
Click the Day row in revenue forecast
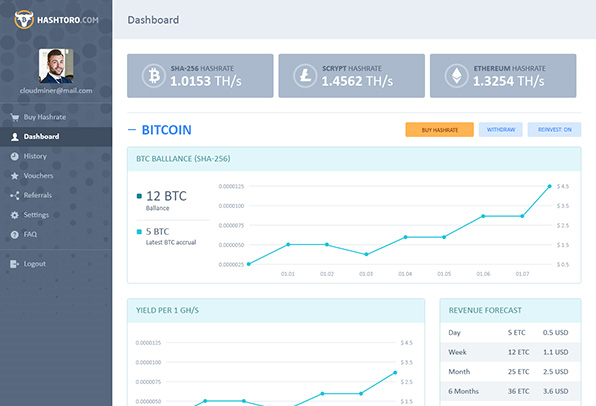point(510,333)
